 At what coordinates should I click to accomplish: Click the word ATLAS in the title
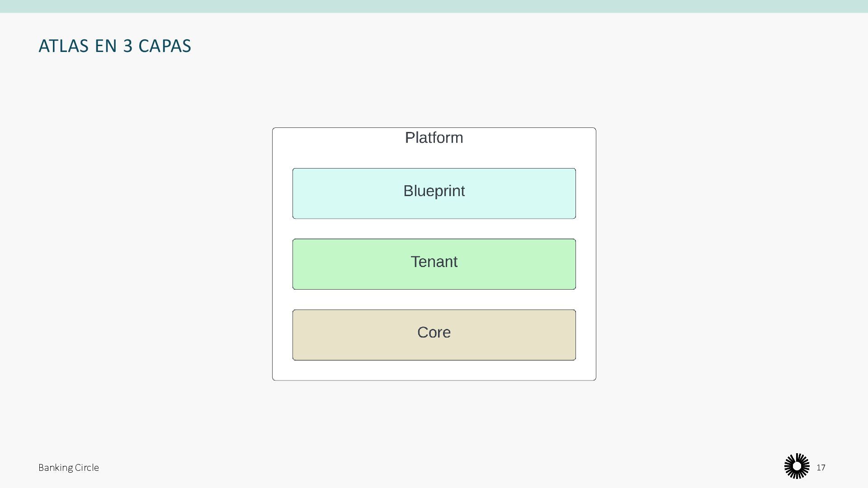tap(64, 46)
